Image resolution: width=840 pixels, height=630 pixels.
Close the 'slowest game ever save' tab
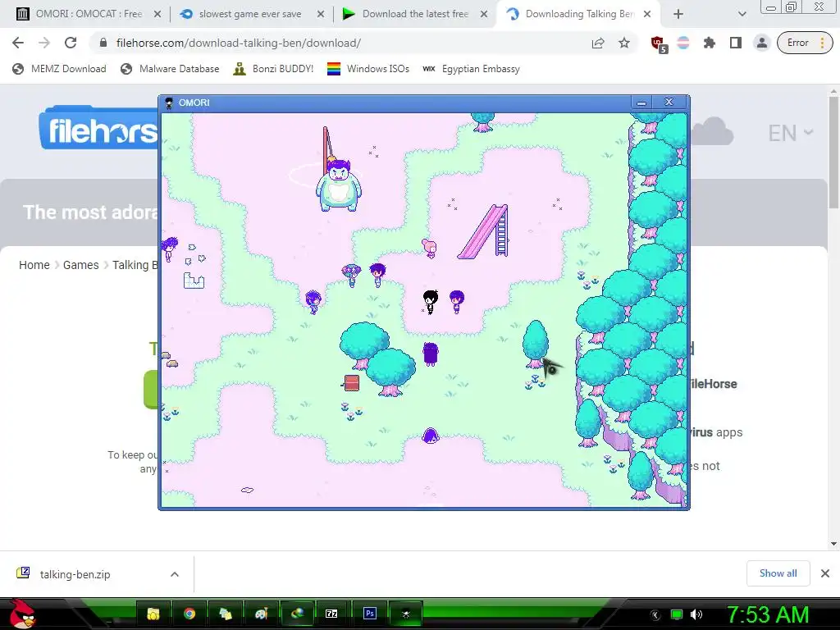pos(321,14)
